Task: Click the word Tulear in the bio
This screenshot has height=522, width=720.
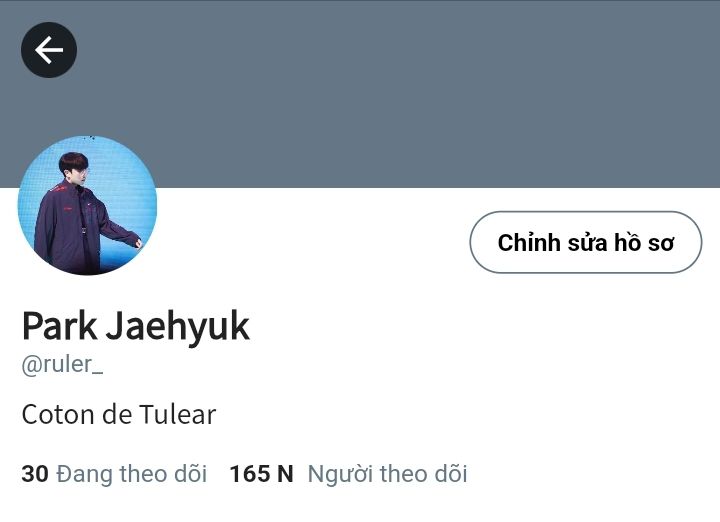Action: (x=177, y=415)
